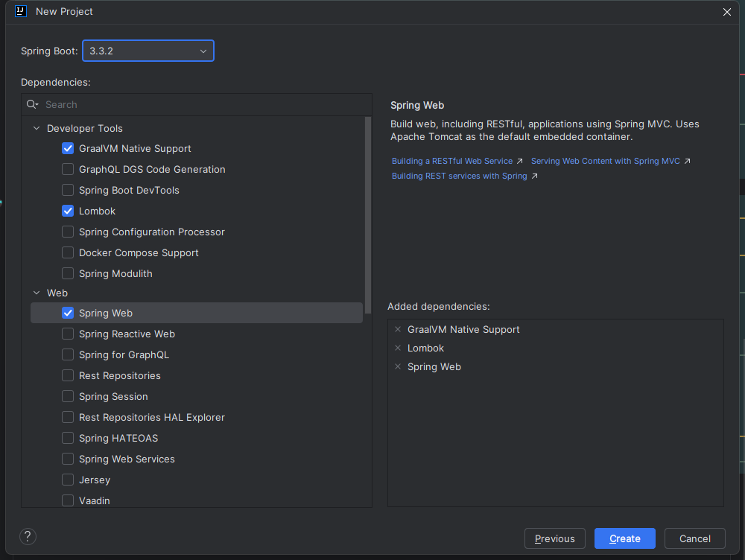Image resolution: width=745 pixels, height=560 pixels.
Task: Select the Spring HATEOAS list item
Action: [118, 438]
